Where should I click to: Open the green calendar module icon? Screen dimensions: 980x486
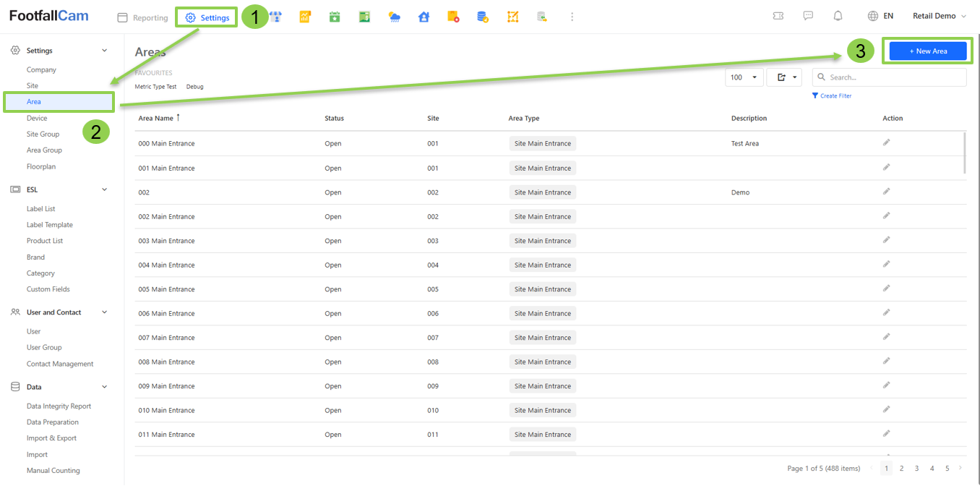[335, 17]
